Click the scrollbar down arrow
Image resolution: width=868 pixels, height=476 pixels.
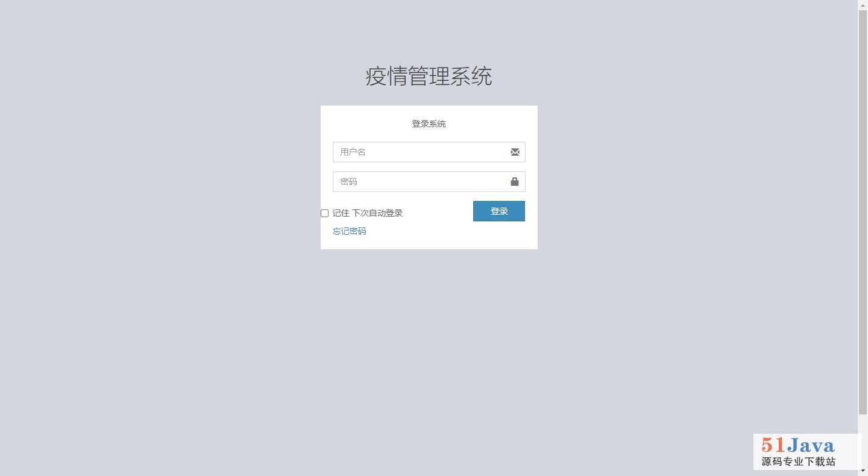tap(863, 471)
